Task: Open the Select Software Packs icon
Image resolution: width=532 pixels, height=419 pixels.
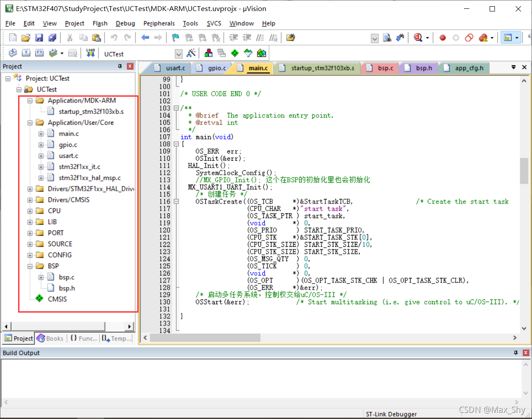Action: click(248, 53)
